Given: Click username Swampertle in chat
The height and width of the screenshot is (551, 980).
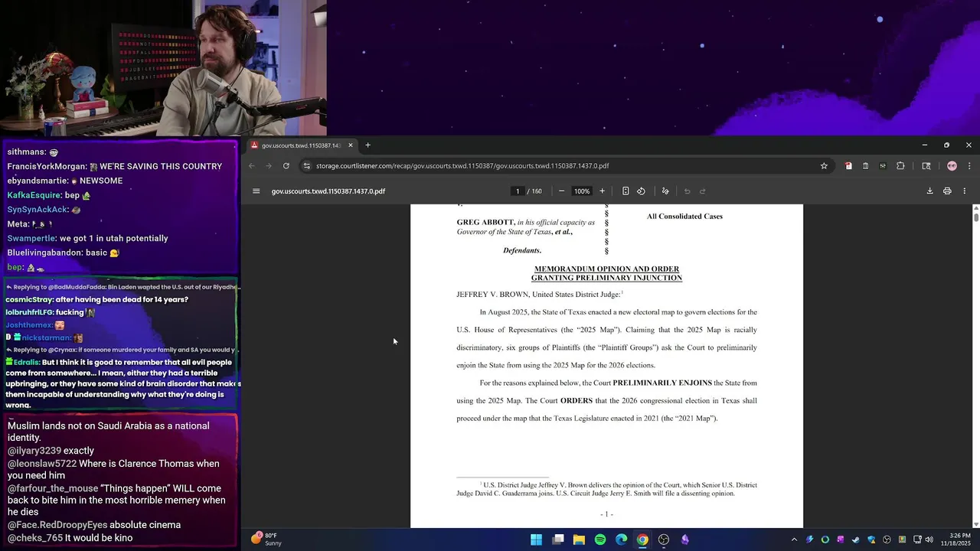Looking at the screenshot, I should click(x=31, y=239).
